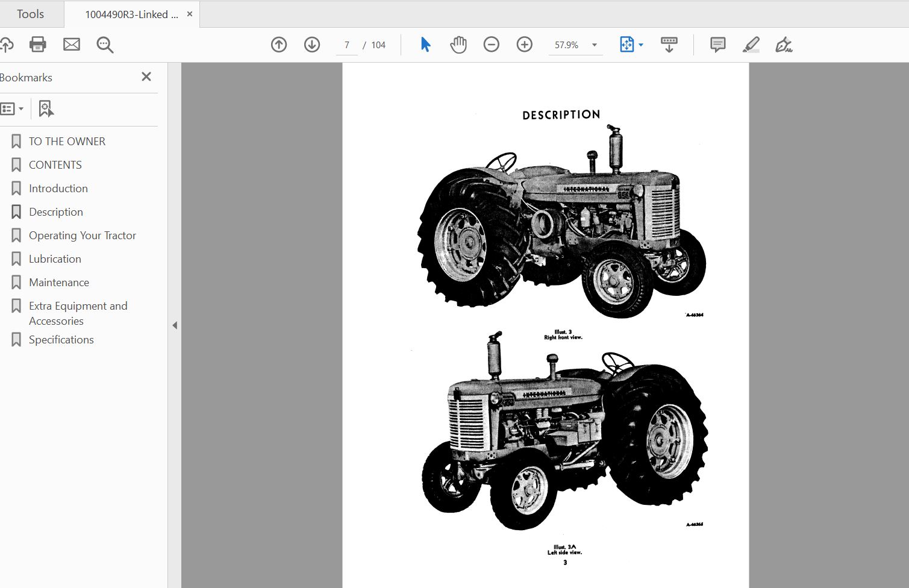Close the 1004490R3-Linked document tab
This screenshot has height=588, width=909.
tap(190, 14)
